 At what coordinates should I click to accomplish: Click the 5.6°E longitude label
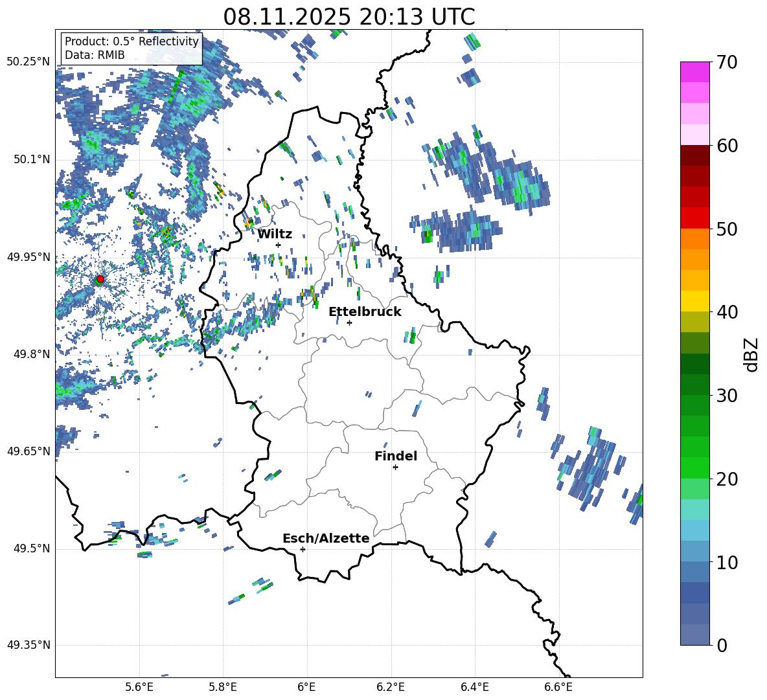pyautogui.click(x=139, y=687)
